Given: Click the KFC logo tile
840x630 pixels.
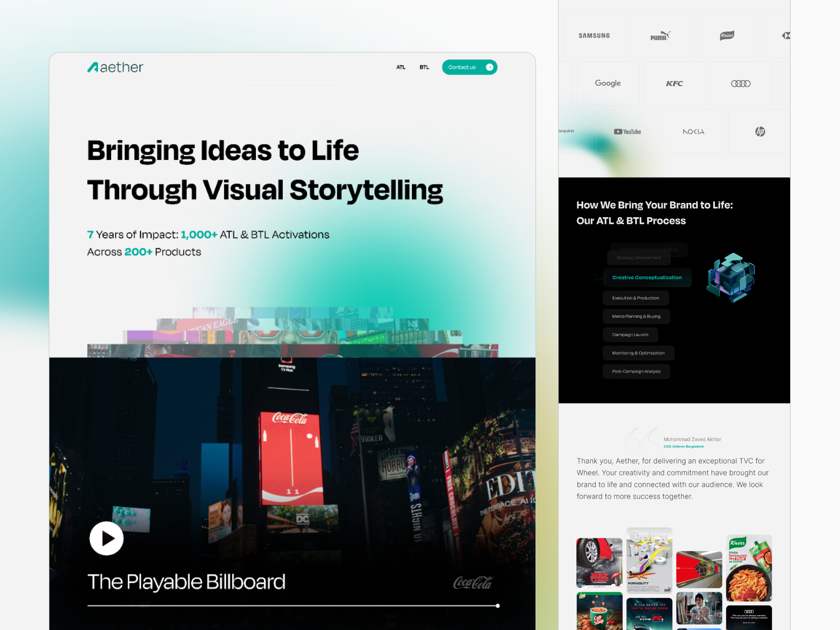Looking at the screenshot, I should tap(674, 83).
